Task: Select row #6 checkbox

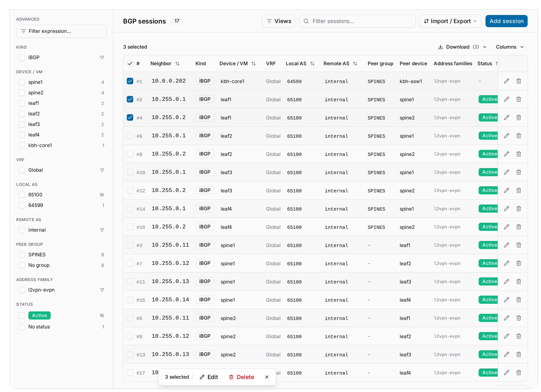Action: click(x=130, y=136)
